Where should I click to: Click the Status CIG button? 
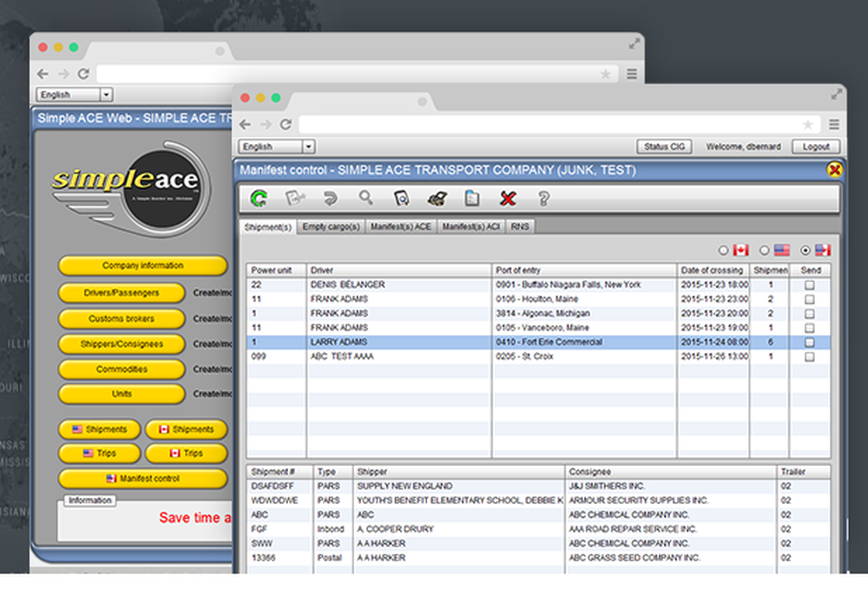pyautogui.click(x=664, y=147)
